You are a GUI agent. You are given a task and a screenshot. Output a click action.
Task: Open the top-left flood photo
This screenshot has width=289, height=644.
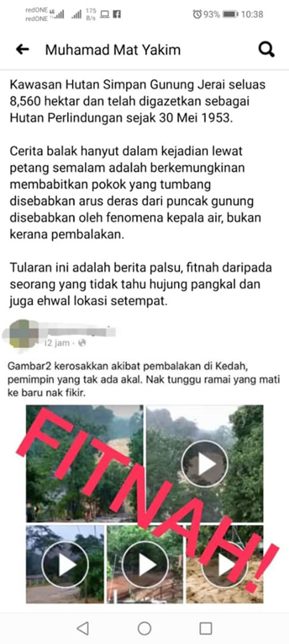pos(84,463)
